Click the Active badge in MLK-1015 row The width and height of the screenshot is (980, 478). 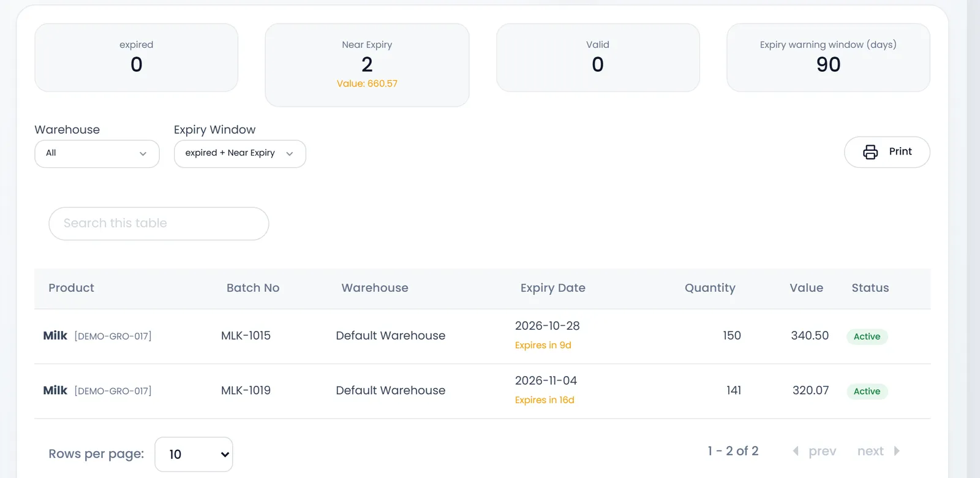[867, 336]
